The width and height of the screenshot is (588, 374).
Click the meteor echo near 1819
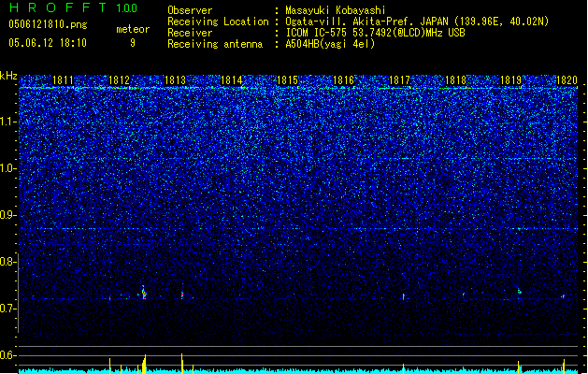click(x=520, y=291)
